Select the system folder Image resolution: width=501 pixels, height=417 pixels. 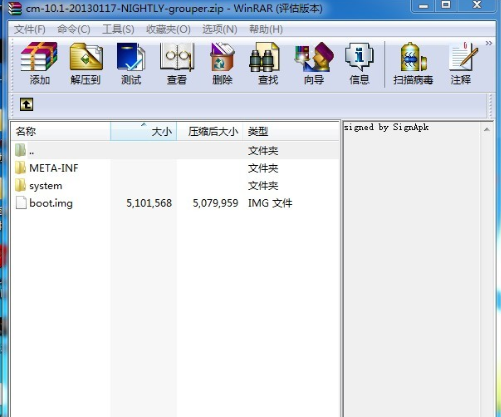175,185
